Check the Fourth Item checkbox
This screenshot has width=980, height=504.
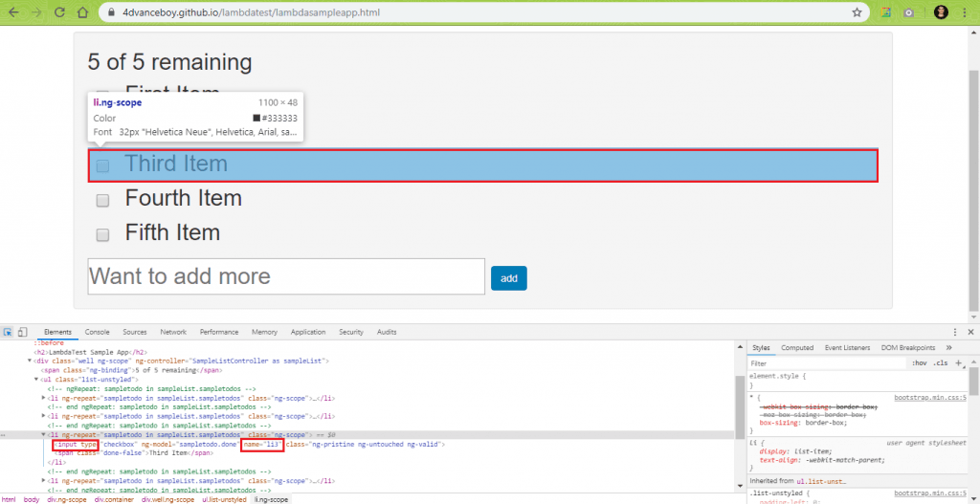point(102,201)
